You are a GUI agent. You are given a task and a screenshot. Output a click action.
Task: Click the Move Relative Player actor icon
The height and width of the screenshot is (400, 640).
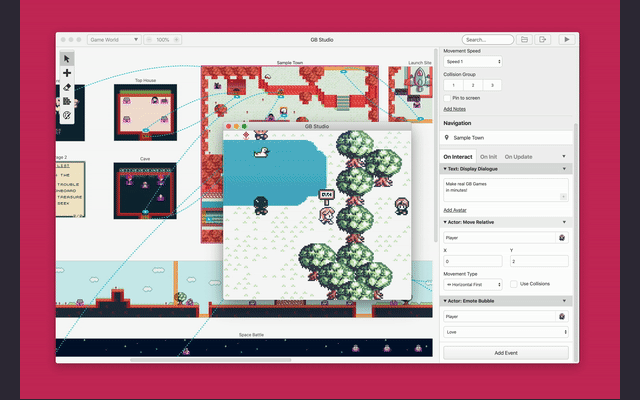pyautogui.click(x=562, y=238)
